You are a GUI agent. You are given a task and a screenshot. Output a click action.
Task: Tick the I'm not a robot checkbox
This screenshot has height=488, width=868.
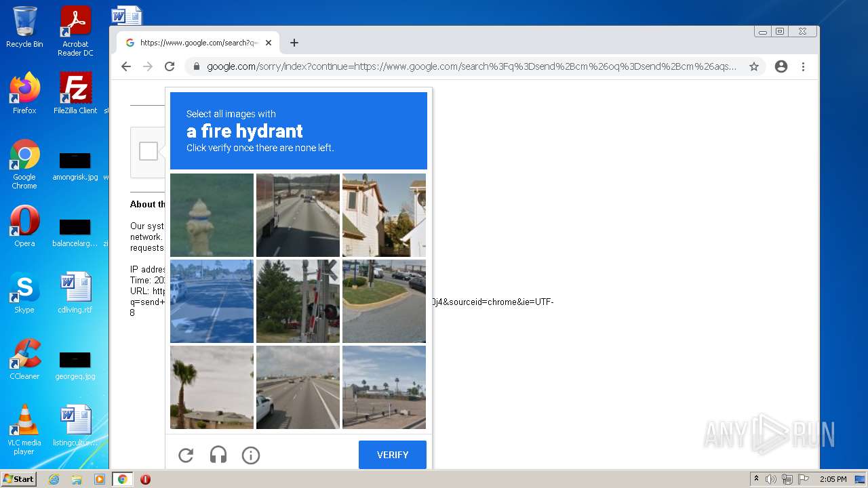(149, 151)
